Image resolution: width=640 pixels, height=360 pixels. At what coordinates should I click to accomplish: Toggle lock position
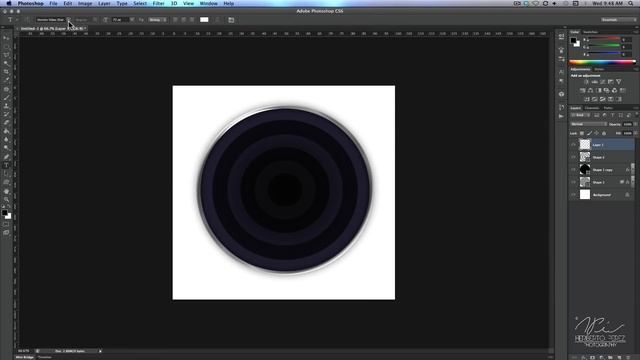[597, 133]
